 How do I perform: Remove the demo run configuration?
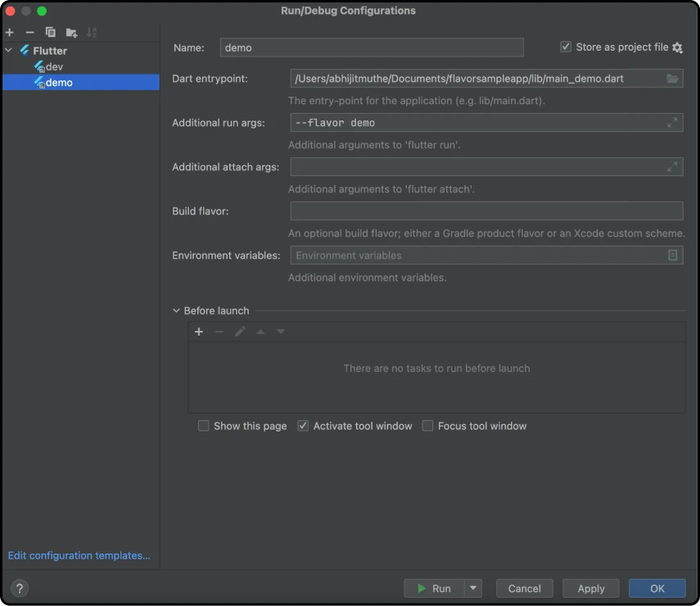coord(29,32)
